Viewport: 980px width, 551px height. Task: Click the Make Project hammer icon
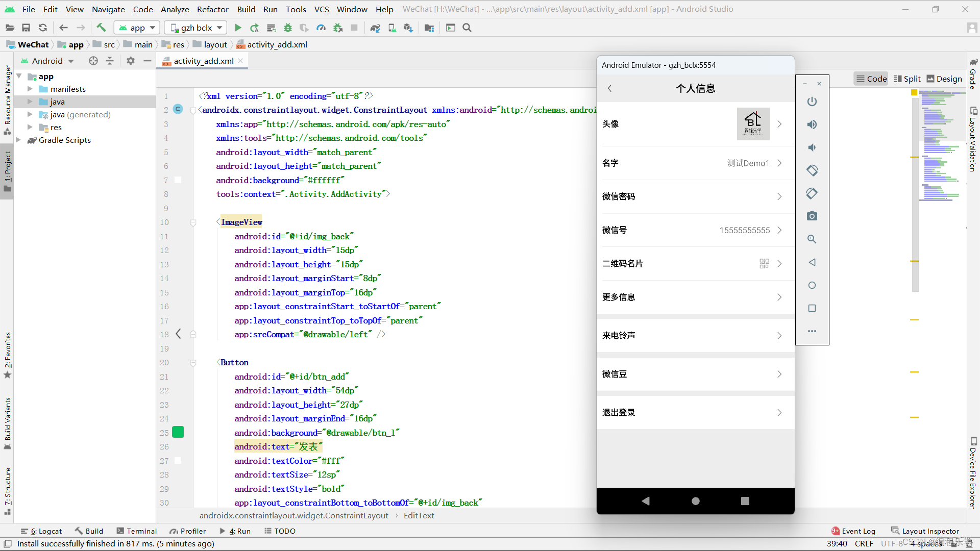point(101,28)
